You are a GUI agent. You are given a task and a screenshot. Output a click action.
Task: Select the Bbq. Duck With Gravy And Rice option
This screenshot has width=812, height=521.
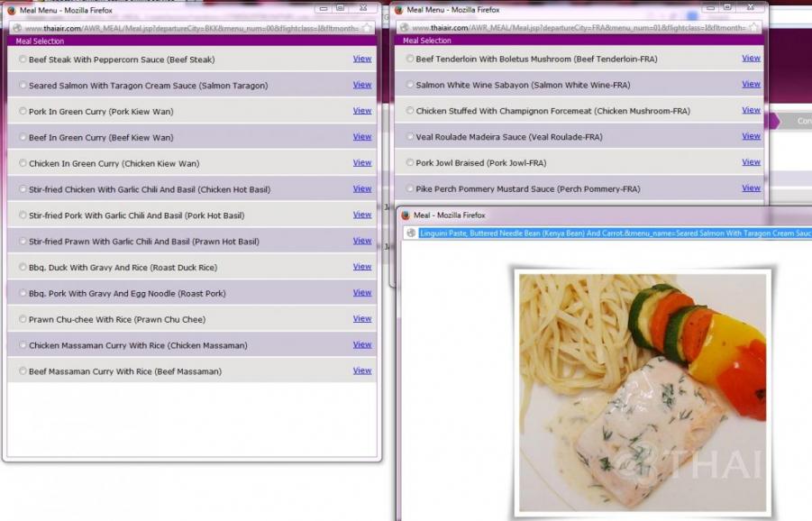[23, 268]
